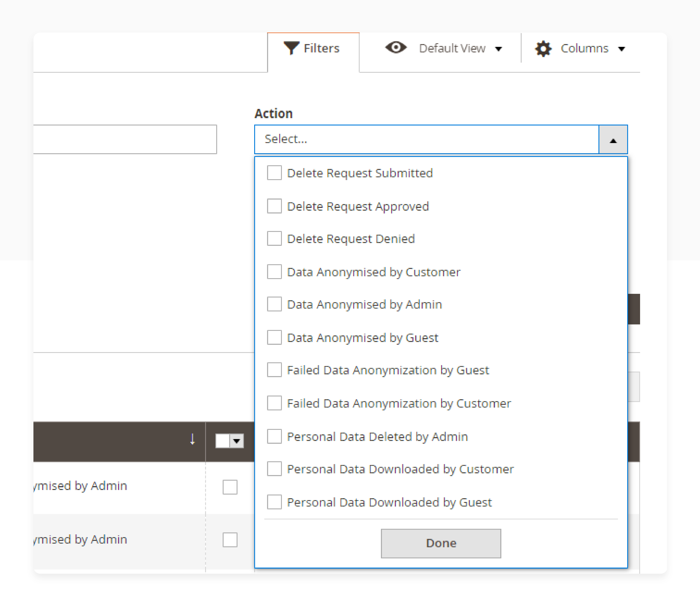Click the funnel icon on Filters tab

291,48
